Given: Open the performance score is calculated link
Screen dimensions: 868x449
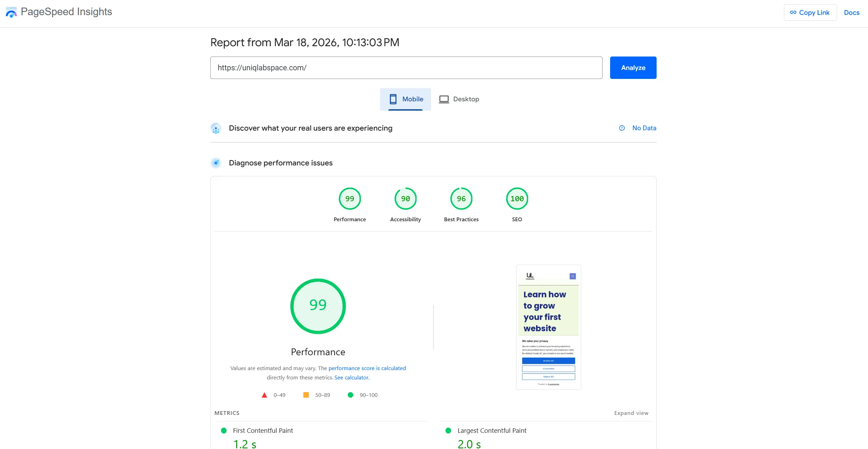Looking at the screenshot, I should click(367, 368).
